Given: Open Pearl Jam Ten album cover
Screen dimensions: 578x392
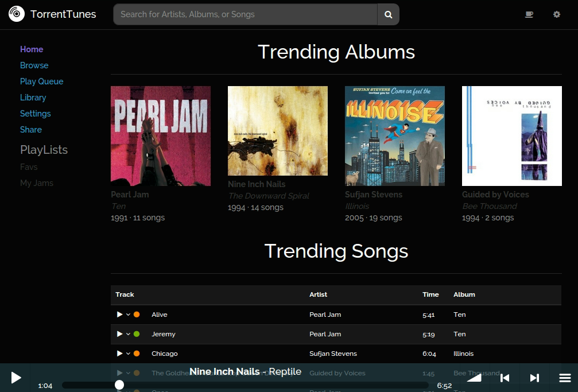Looking at the screenshot, I should tap(161, 136).
